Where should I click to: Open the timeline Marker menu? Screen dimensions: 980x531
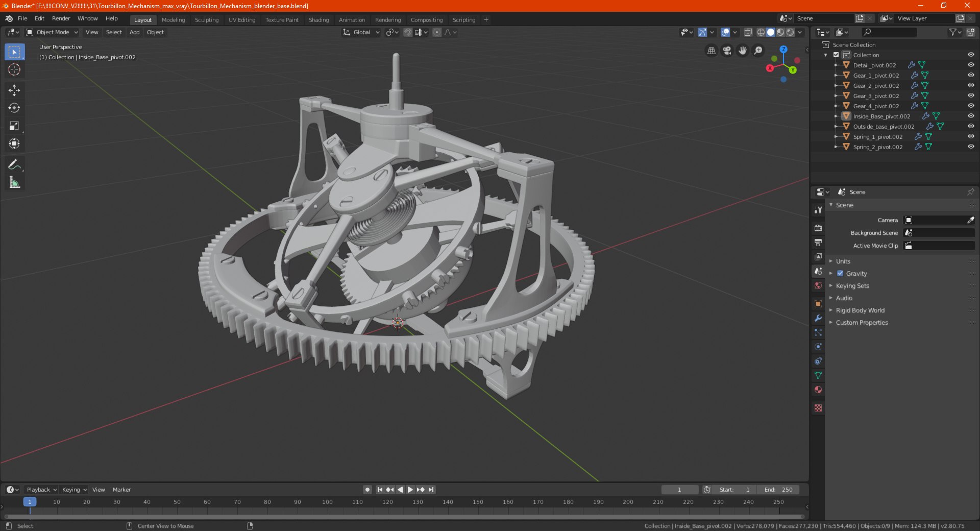(x=121, y=490)
